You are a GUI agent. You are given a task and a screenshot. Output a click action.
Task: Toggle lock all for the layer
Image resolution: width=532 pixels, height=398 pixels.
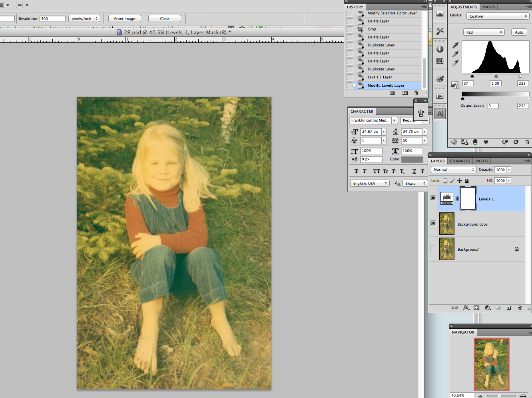(466, 181)
